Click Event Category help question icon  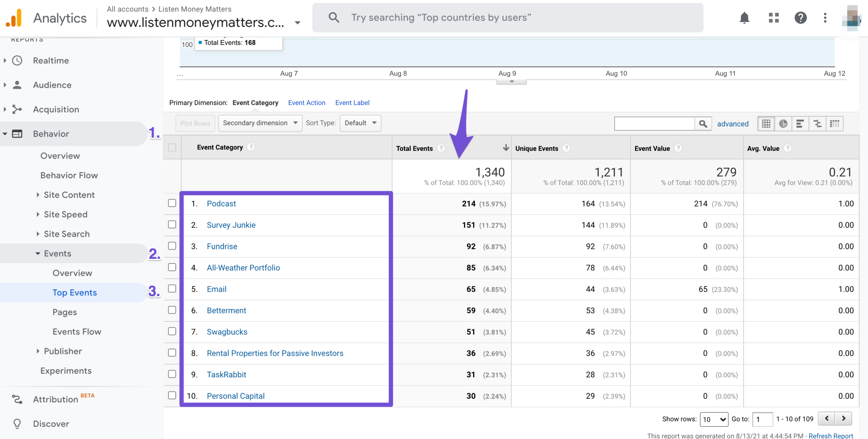pyautogui.click(x=251, y=147)
